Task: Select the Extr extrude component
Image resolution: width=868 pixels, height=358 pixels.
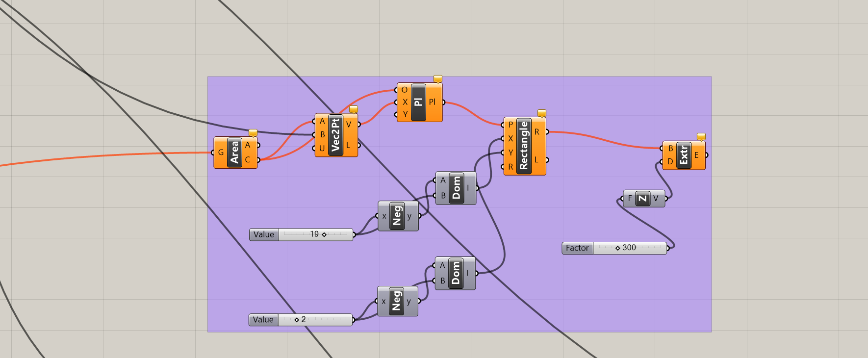Action: [684, 155]
